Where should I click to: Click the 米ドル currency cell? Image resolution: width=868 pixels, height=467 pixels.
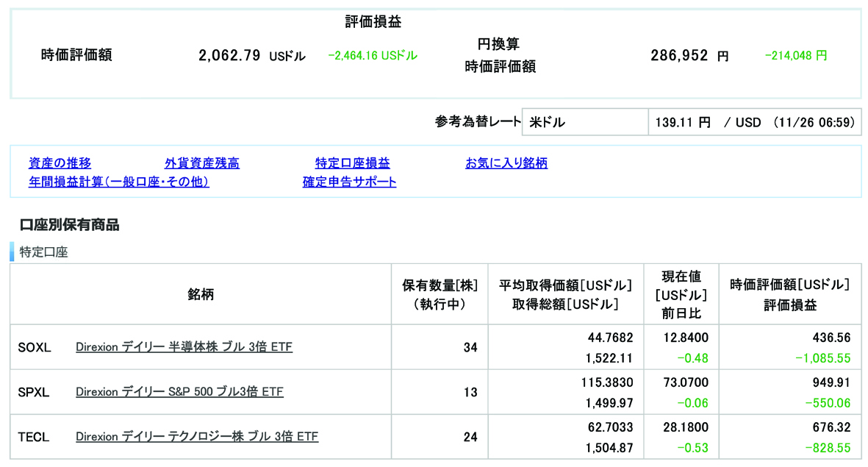pyautogui.click(x=585, y=122)
